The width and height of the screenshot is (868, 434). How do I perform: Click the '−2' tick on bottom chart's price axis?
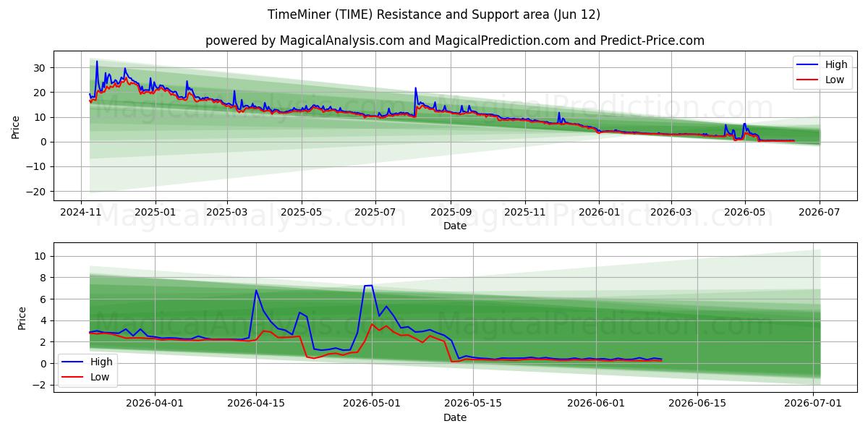[41, 385]
